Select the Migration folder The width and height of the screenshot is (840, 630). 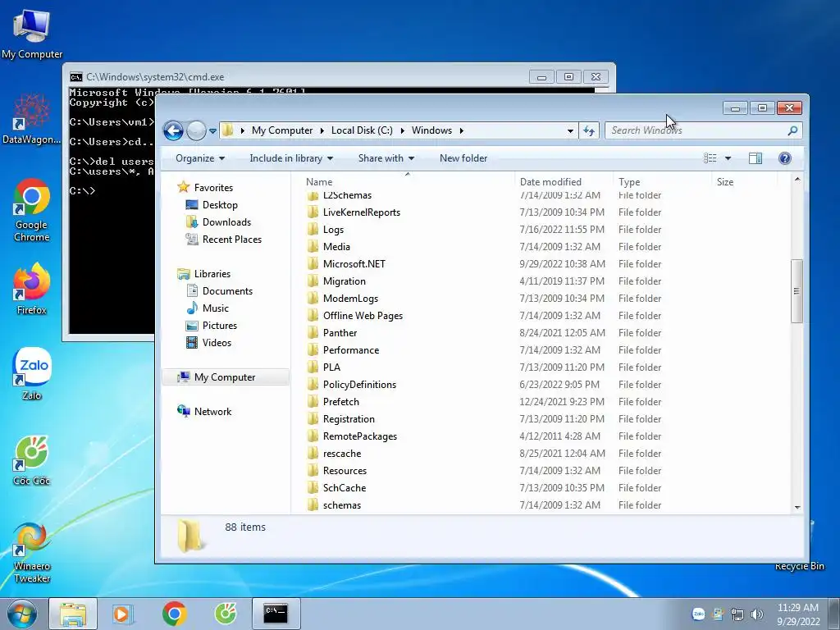tap(344, 281)
